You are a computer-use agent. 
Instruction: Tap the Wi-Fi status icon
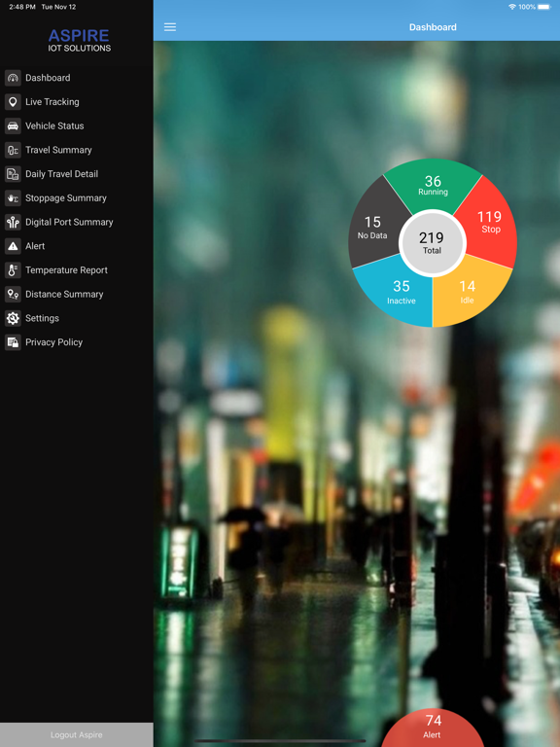point(512,7)
